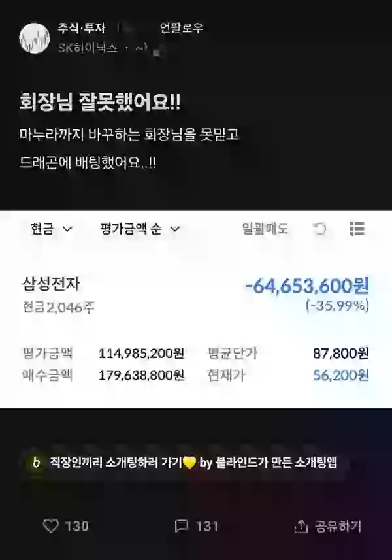Expand the 현금 dropdown

click(52, 229)
